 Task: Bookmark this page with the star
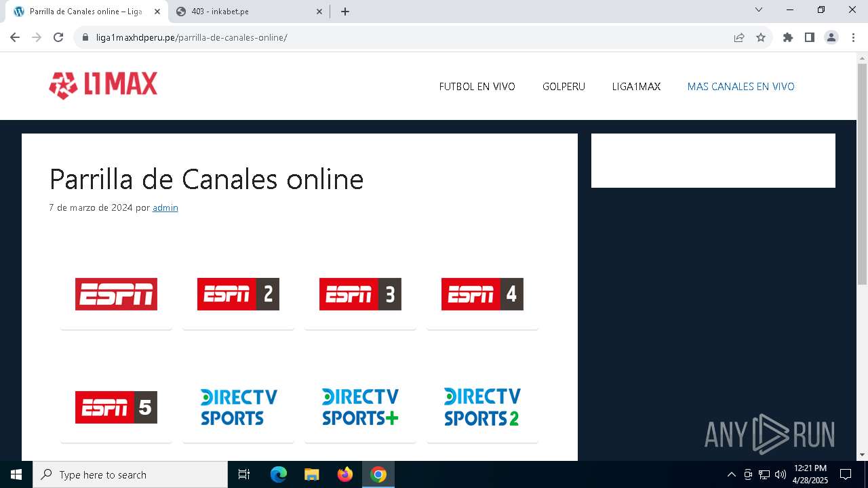761,37
